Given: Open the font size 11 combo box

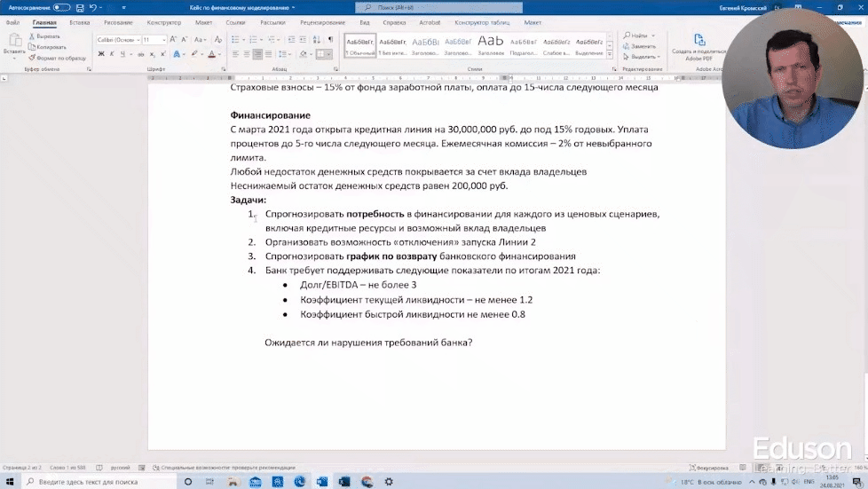Looking at the screenshot, I should [154, 40].
